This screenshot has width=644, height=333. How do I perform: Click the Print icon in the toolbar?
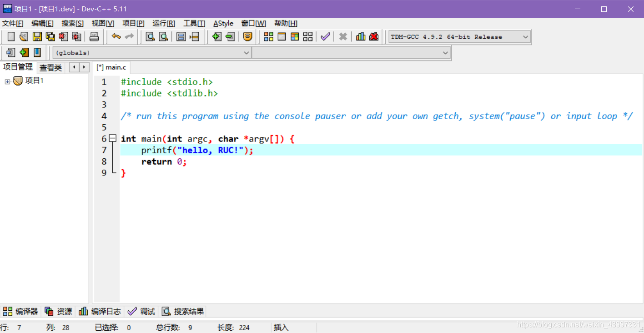[94, 37]
